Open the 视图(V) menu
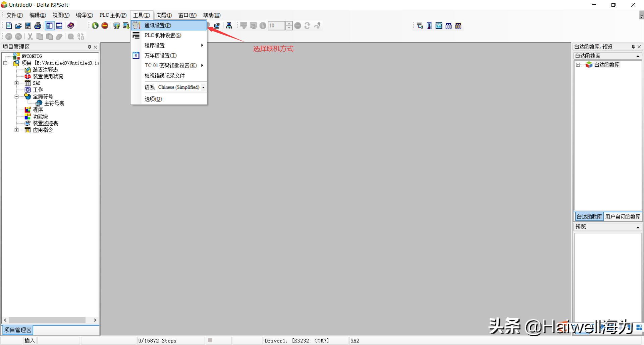644x345 pixels. 61,15
